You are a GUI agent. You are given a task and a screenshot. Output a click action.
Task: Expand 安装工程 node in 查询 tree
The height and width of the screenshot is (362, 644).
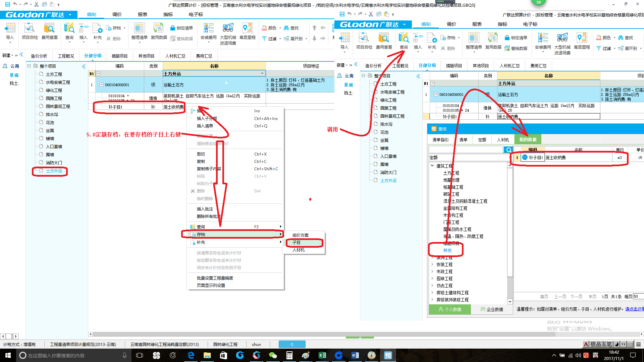432,264
